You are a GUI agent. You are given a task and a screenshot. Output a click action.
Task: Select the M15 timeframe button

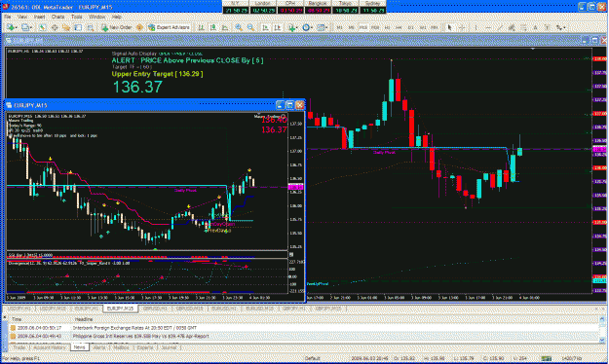point(363,27)
